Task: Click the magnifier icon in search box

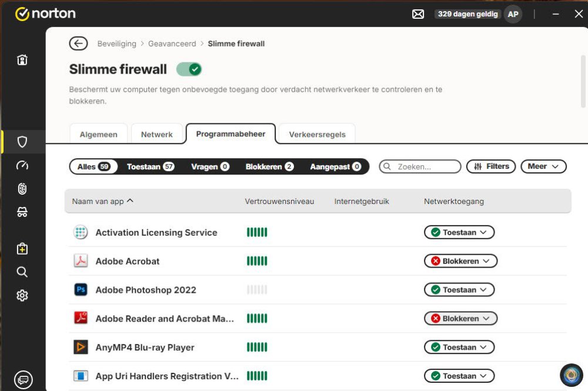Action: [x=387, y=166]
